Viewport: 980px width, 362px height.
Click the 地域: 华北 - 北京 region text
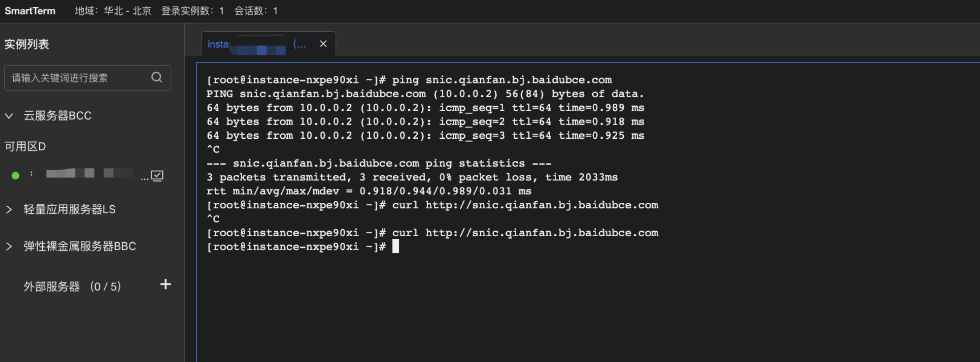[113, 11]
